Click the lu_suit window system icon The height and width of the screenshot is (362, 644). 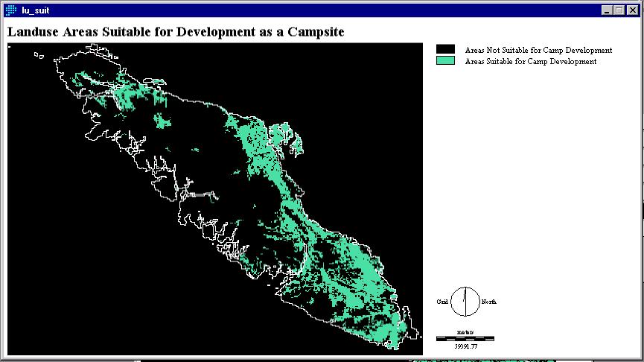pos(10,10)
